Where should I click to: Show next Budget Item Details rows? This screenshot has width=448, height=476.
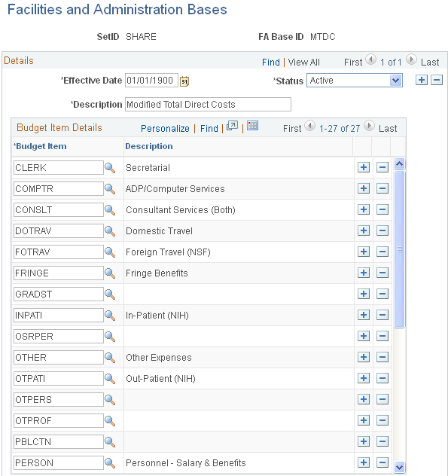click(x=370, y=126)
